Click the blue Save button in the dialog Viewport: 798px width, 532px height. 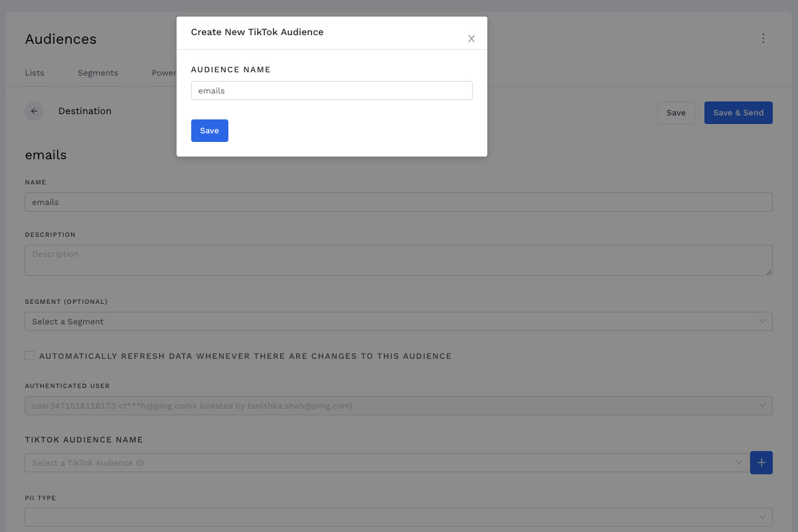pyautogui.click(x=209, y=131)
